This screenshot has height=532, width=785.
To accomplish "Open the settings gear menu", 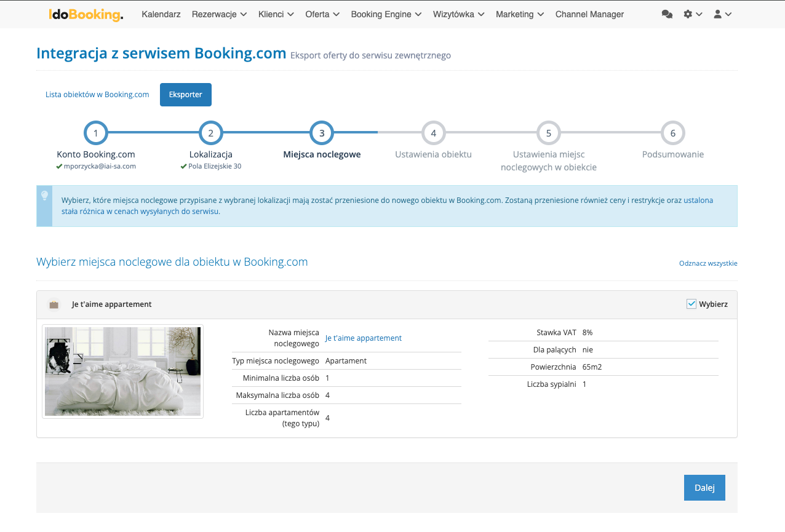I will (x=693, y=14).
